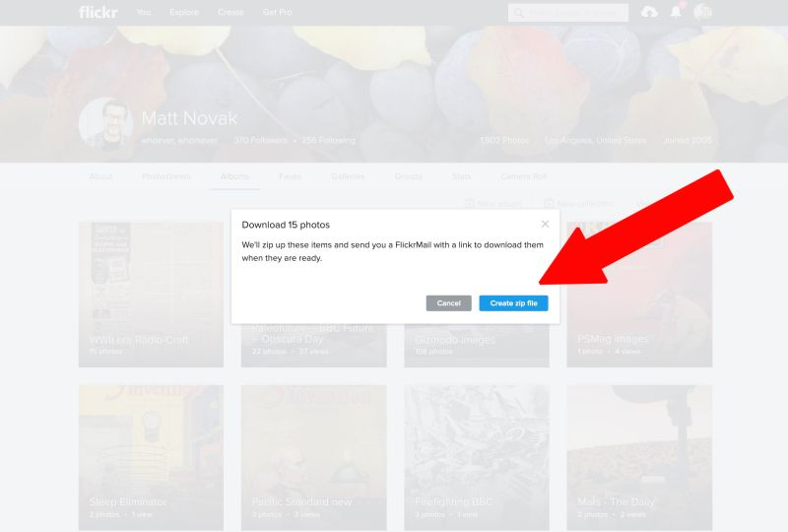Cancel the Download 15 photos dialog
The image size is (788, 532).
[x=448, y=303]
